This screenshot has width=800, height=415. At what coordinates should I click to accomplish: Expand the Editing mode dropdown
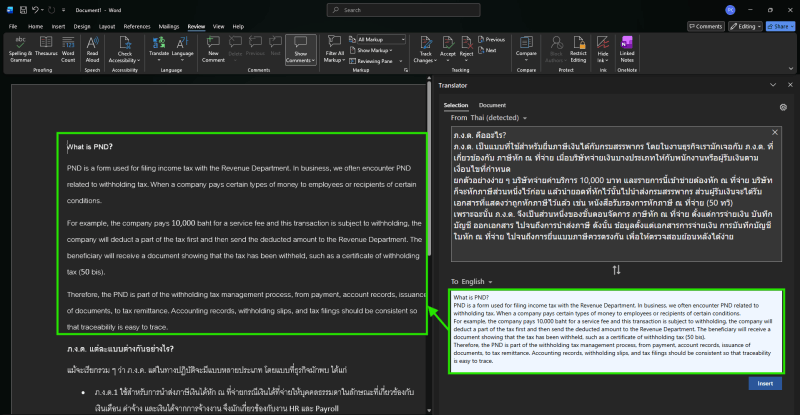[745, 26]
